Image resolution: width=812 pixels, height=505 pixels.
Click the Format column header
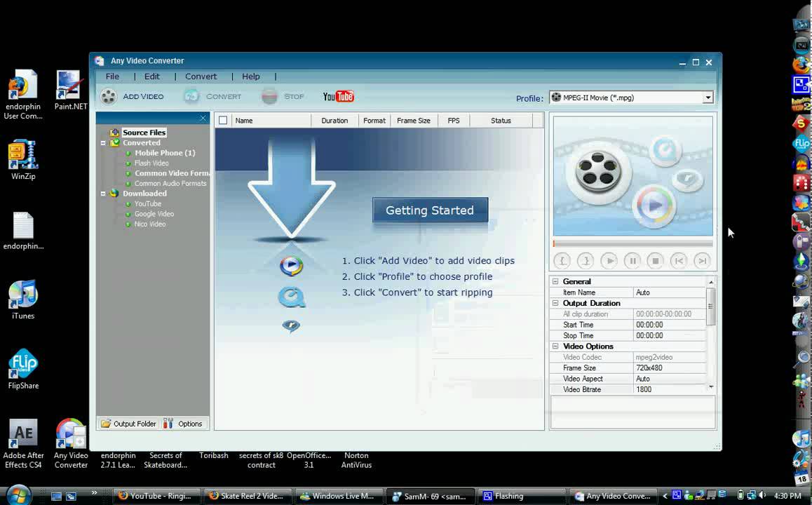374,121
